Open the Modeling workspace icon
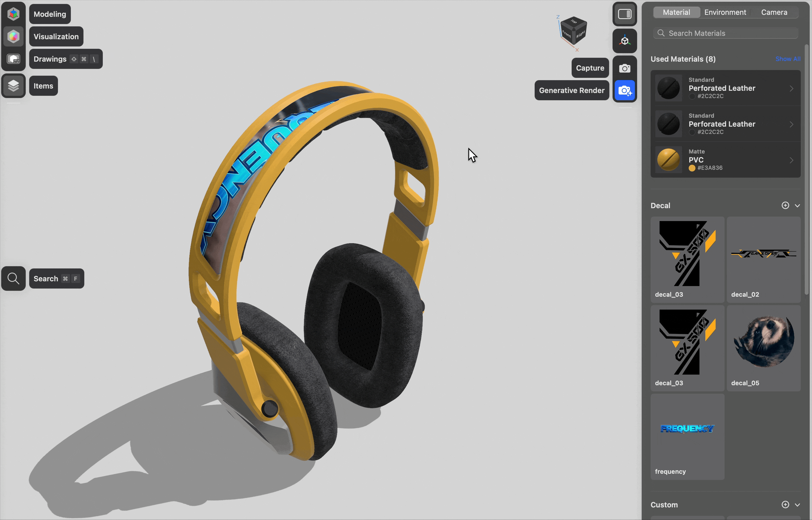812x520 pixels. click(13, 14)
